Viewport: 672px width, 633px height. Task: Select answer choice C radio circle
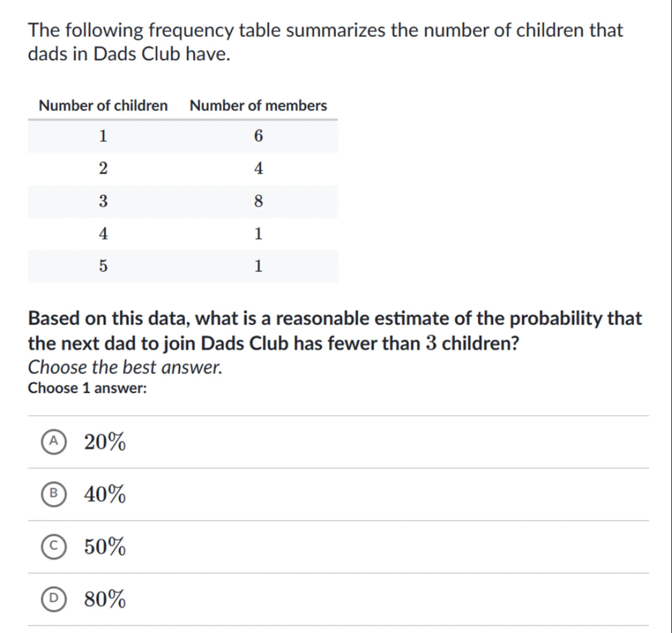53,546
